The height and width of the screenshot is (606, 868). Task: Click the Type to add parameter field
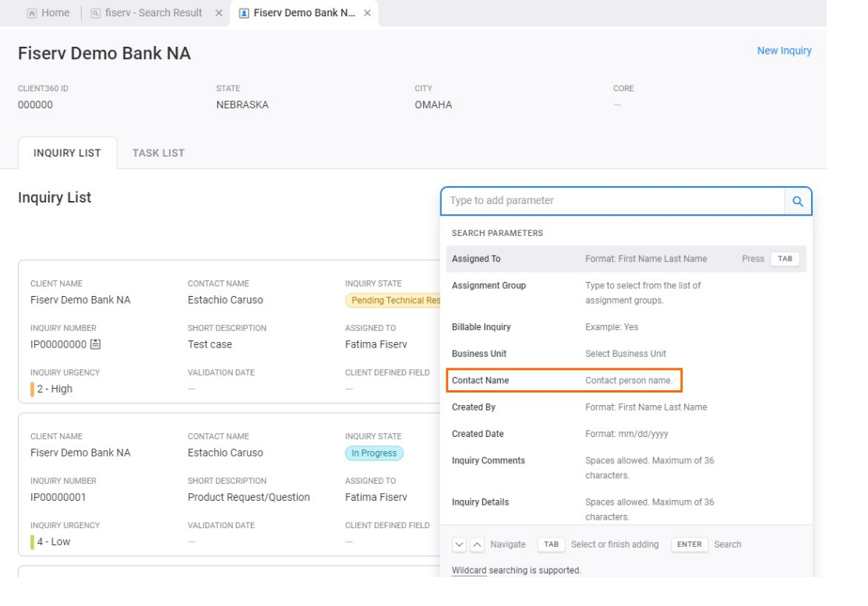click(x=612, y=201)
